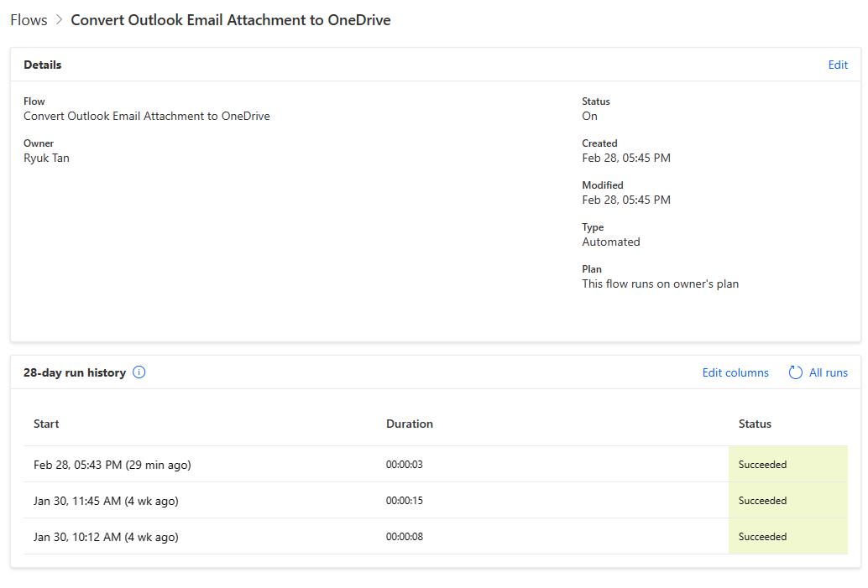Click the Created date Feb 28, 05:45 PM

tap(626, 159)
